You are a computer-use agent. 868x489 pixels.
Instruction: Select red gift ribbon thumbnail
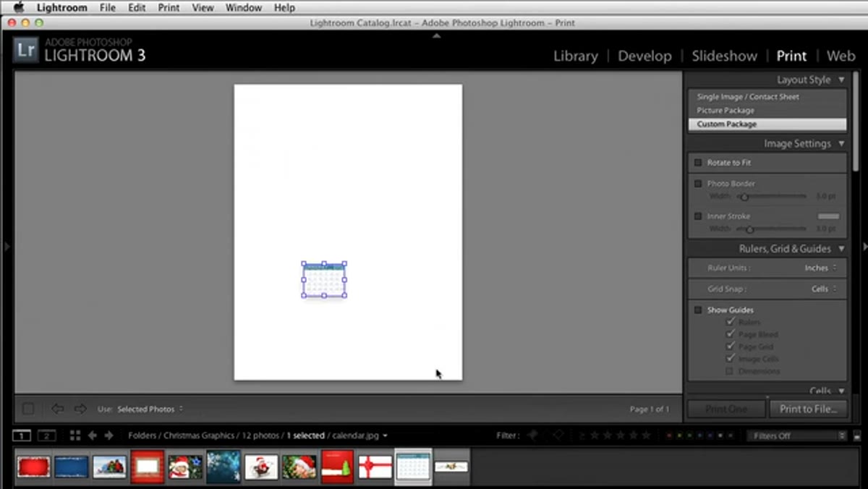pyautogui.click(x=375, y=467)
